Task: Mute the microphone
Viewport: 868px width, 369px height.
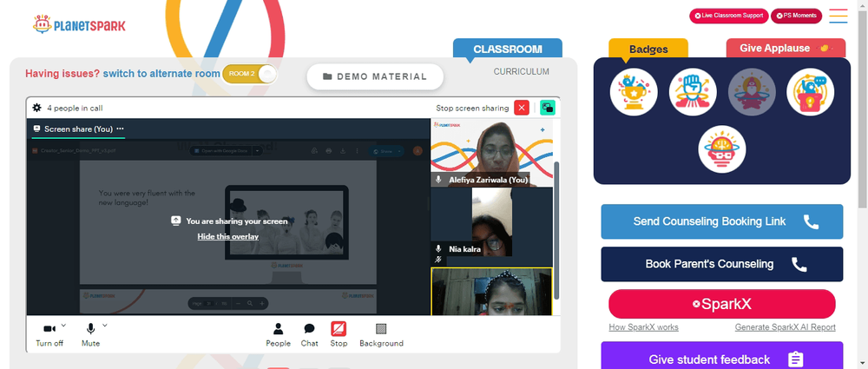Action: point(90,335)
